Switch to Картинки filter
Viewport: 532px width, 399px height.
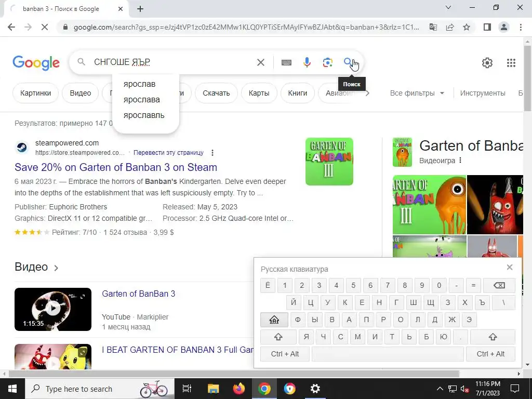(36, 93)
